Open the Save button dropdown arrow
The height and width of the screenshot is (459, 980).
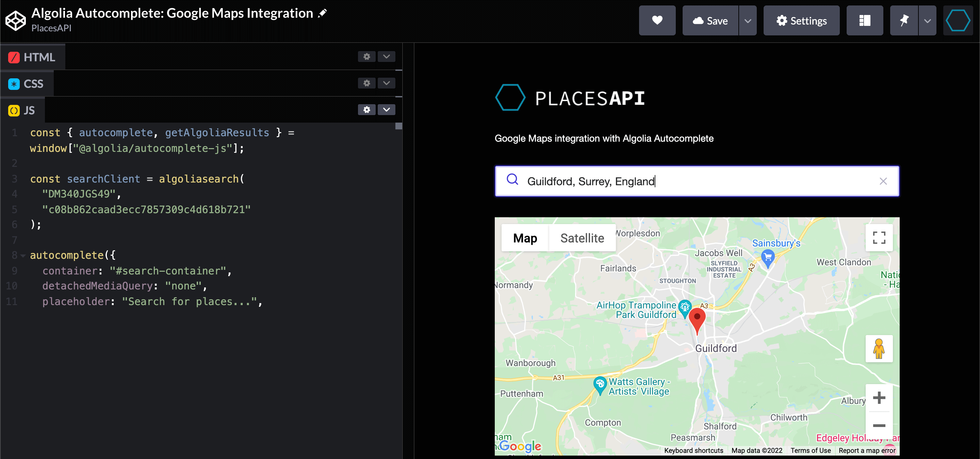coord(748,20)
